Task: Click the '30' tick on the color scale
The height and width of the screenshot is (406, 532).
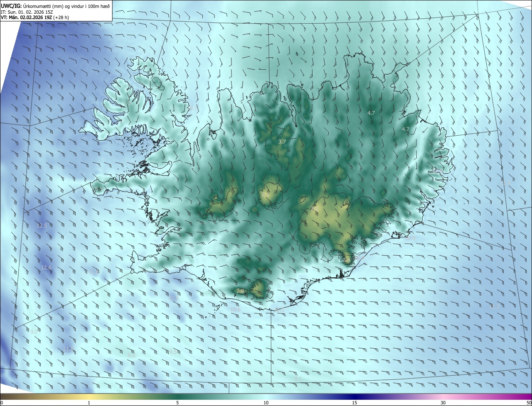Action: point(443,403)
